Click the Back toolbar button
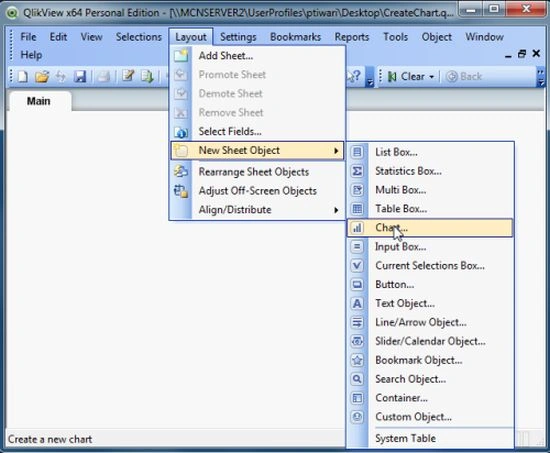This screenshot has height=453, width=550. pyautogui.click(x=464, y=76)
